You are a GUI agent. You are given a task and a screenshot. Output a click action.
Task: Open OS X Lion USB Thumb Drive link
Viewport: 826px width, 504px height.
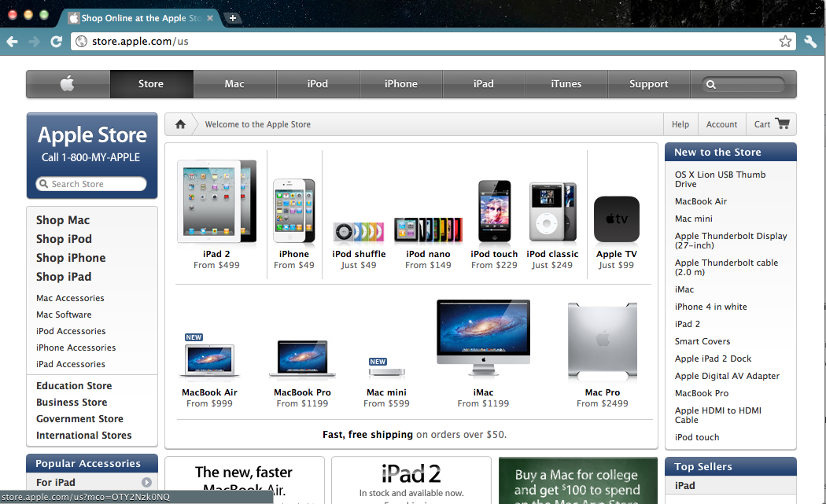tap(720, 179)
